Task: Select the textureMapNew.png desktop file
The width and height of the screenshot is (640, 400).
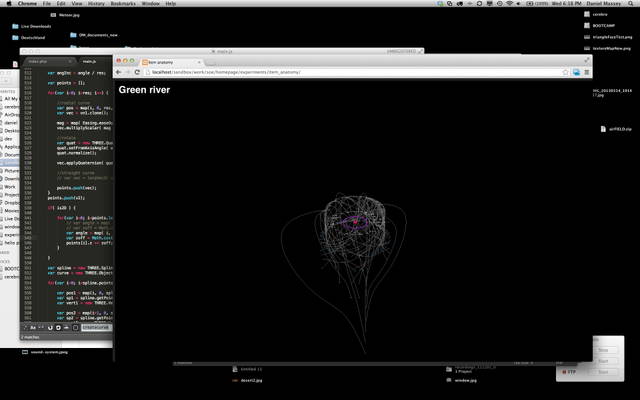Action: click(x=607, y=48)
